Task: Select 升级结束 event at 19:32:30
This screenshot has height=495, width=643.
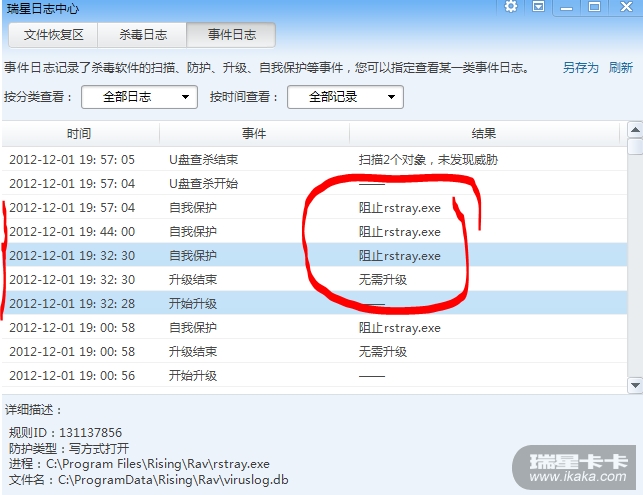Action: [x=193, y=280]
